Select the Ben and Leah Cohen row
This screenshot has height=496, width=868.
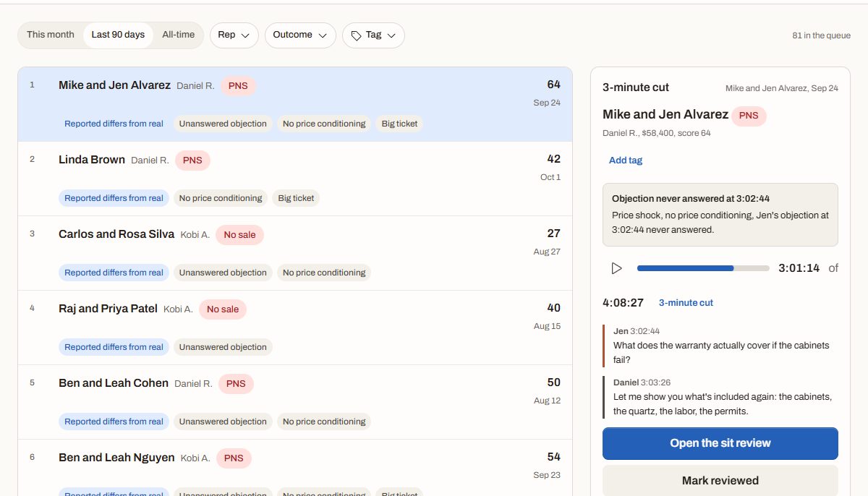coord(295,402)
